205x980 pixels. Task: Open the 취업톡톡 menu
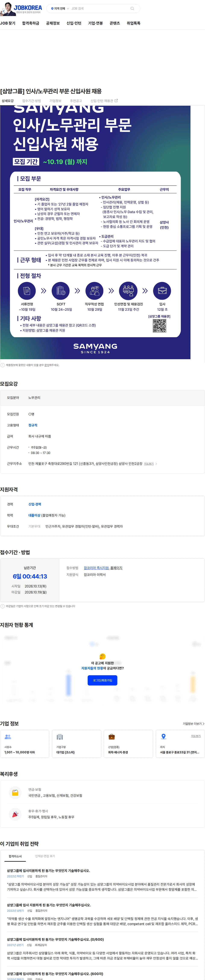pos(133,23)
